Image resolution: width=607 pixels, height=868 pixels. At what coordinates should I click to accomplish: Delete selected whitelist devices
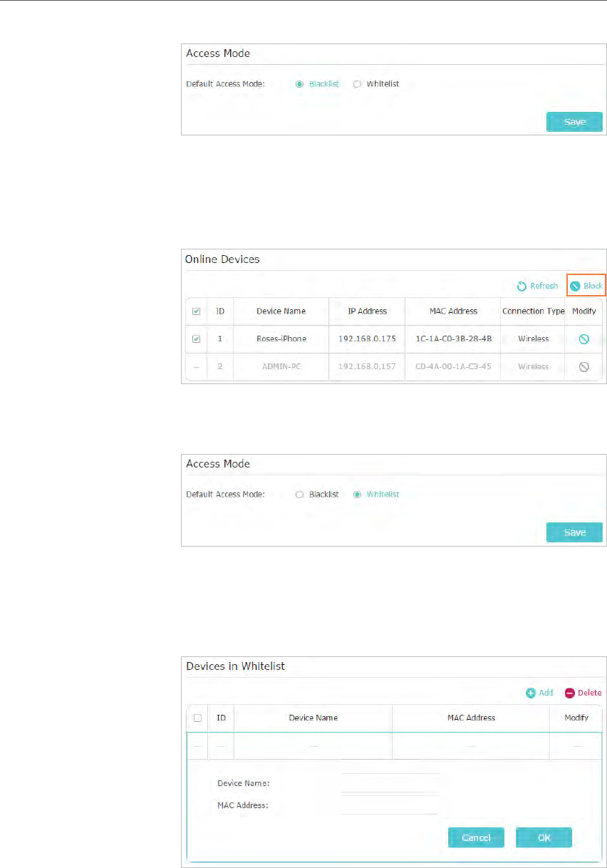tap(583, 693)
